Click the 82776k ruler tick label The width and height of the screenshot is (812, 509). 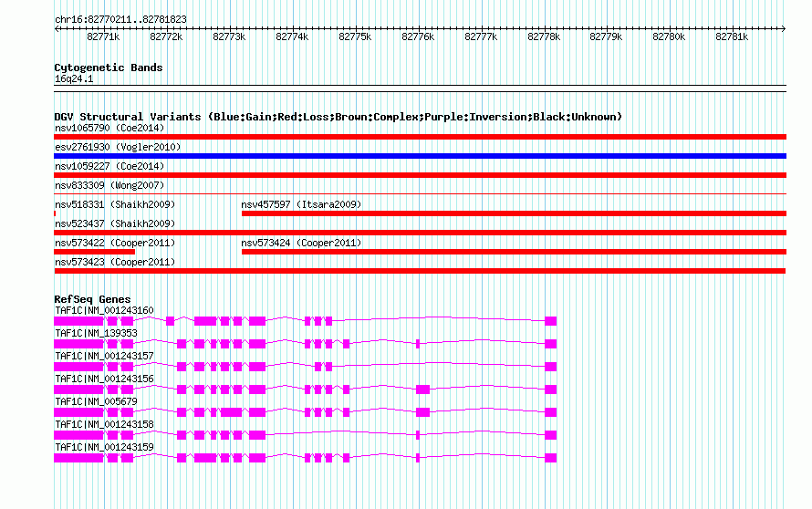click(418, 36)
